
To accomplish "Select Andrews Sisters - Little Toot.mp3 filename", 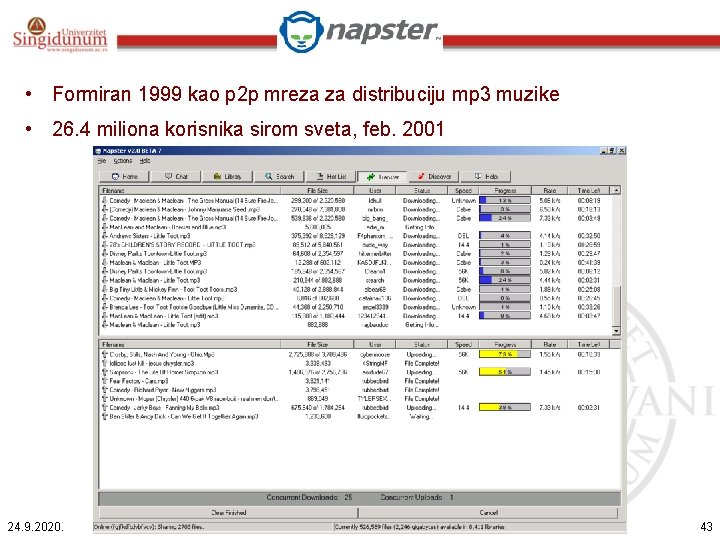I will [150, 236].
